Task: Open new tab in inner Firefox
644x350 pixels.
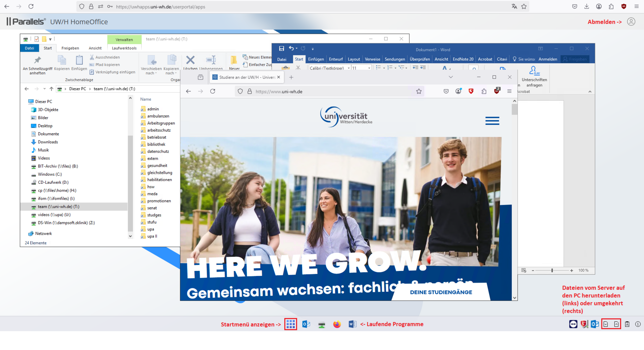Action: click(291, 77)
